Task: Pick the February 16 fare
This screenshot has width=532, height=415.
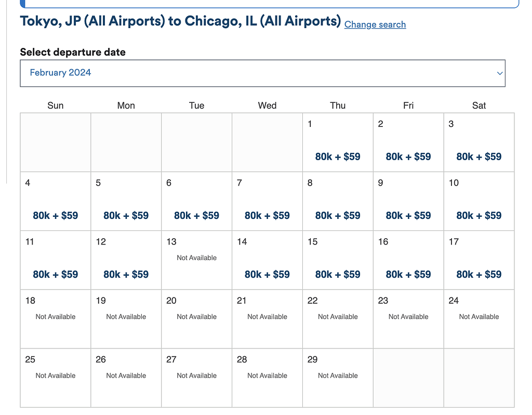Action: pyautogui.click(x=408, y=274)
